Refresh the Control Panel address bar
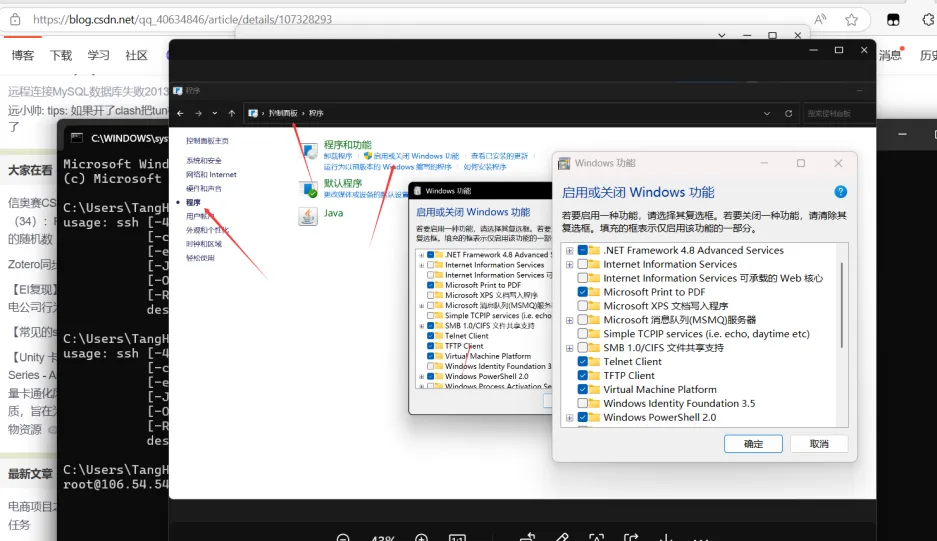Image resolution: width=937 pixels, height=541 pixels. [789, 113]
